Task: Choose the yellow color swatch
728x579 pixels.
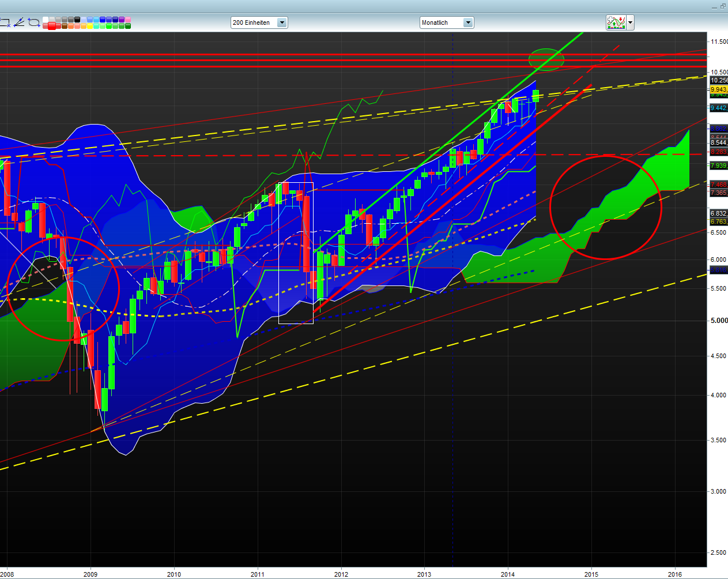Action: click(90, 26)
